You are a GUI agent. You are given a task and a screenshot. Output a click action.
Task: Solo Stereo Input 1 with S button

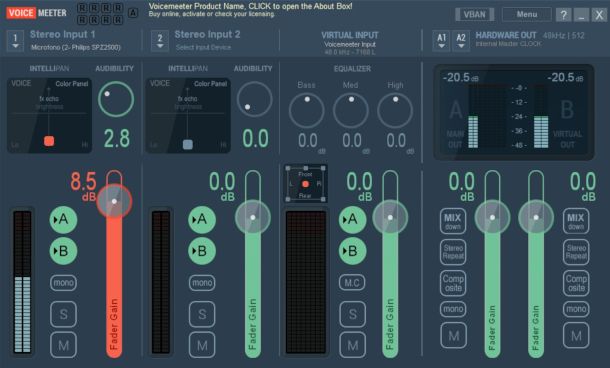click(63, 314)
